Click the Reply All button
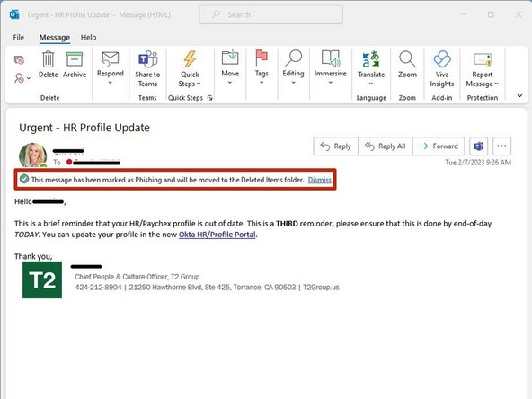The image size is (532, 399). tap(386, 146)
